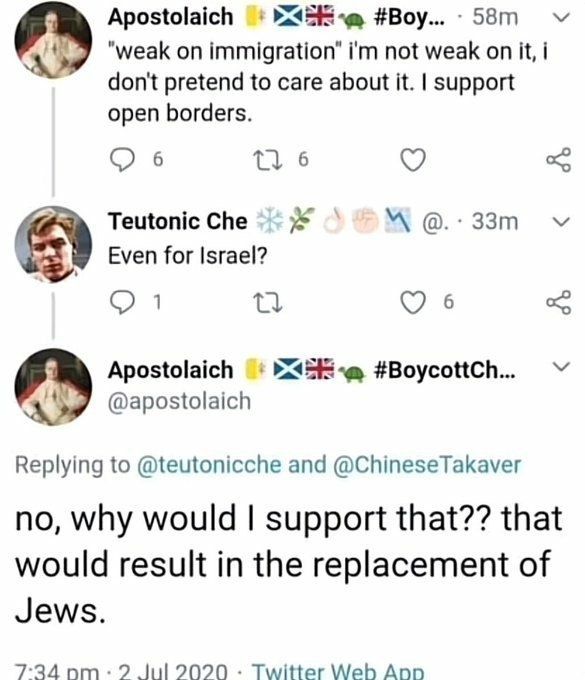Reply to the "Even for Israel?" tweet
Viewport: 585px width, 680px height.
[x=122, y=302]
